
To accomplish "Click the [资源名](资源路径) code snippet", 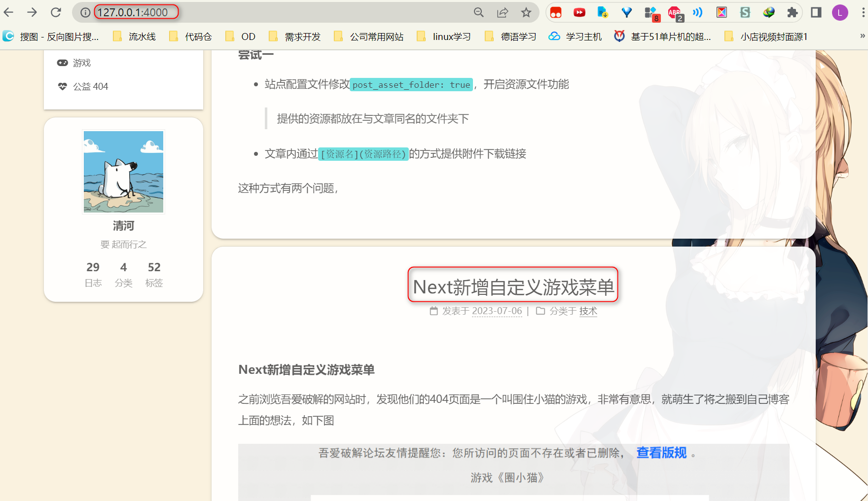I will pos(363,154).
